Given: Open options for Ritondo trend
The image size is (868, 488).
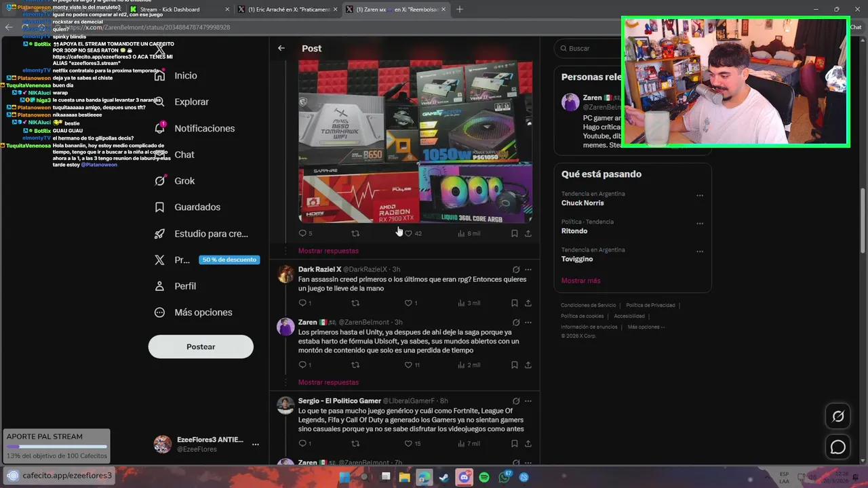Looking at the screenshot, I should (x=700, y=224).
